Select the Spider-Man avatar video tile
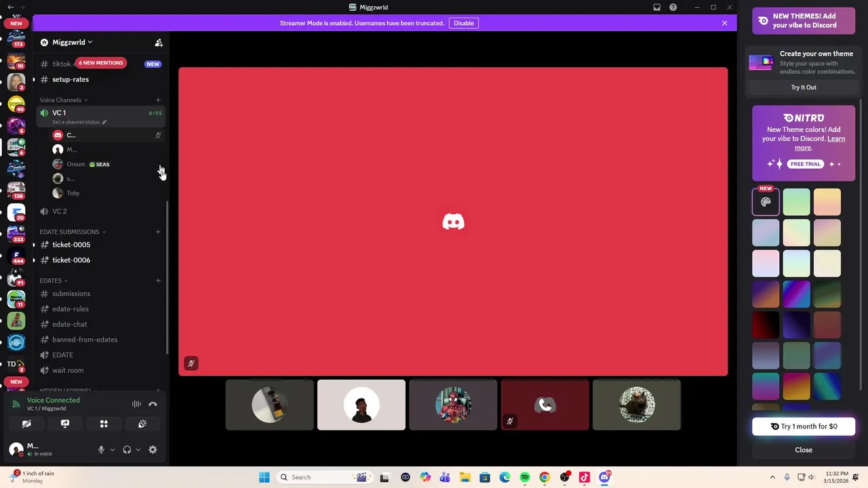Image resolution: width=868 pixels, height=488 pixels. tap(453, 405)
